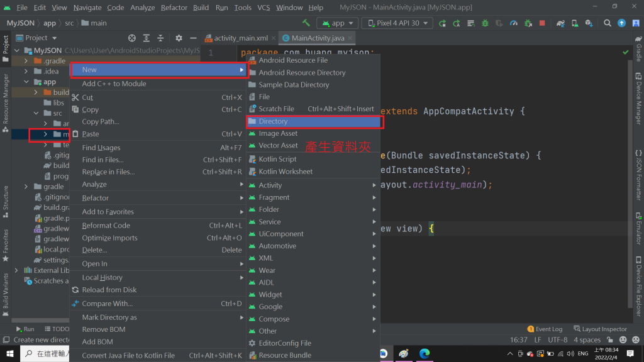The width and height of the screenshot is (644, 362).
Task: Open Emulator side panel
Action: tap(639, 228)
